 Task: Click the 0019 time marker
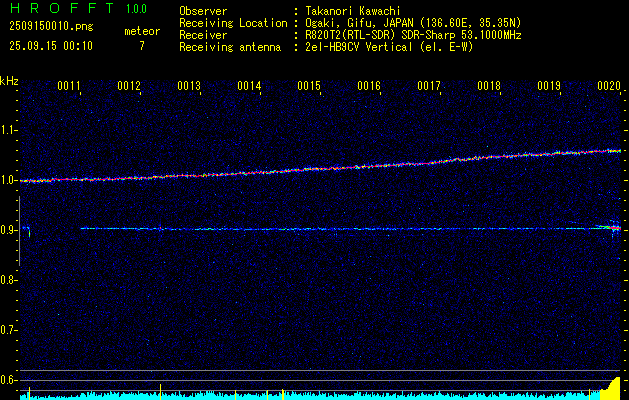pos(549,85)
